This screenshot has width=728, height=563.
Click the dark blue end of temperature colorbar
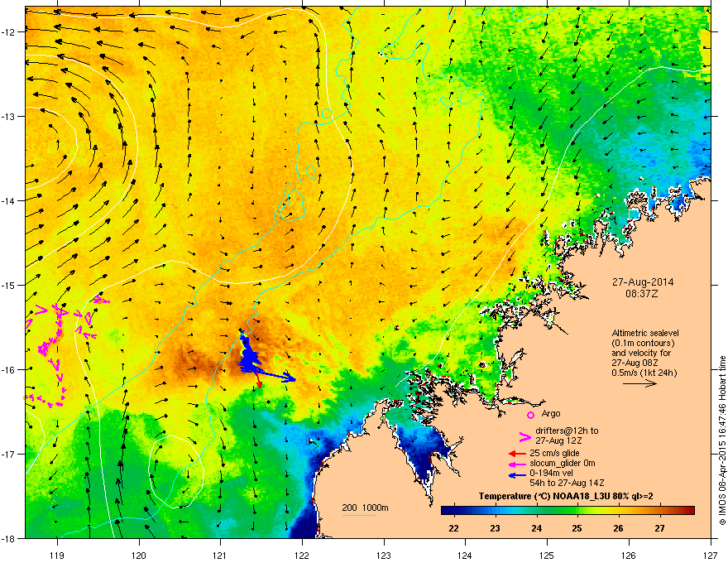[x=447, y=511]
